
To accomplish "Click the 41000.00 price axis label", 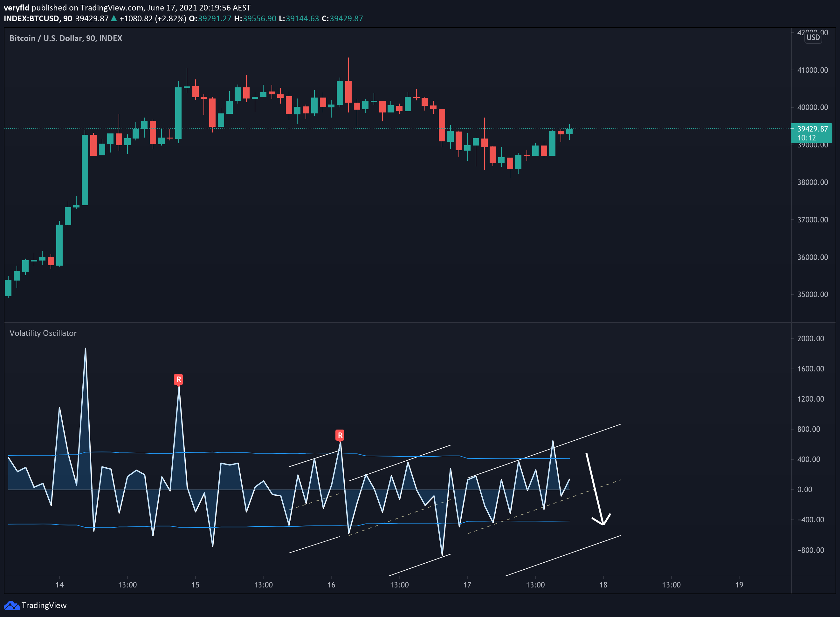I will [x=813, y=70].
